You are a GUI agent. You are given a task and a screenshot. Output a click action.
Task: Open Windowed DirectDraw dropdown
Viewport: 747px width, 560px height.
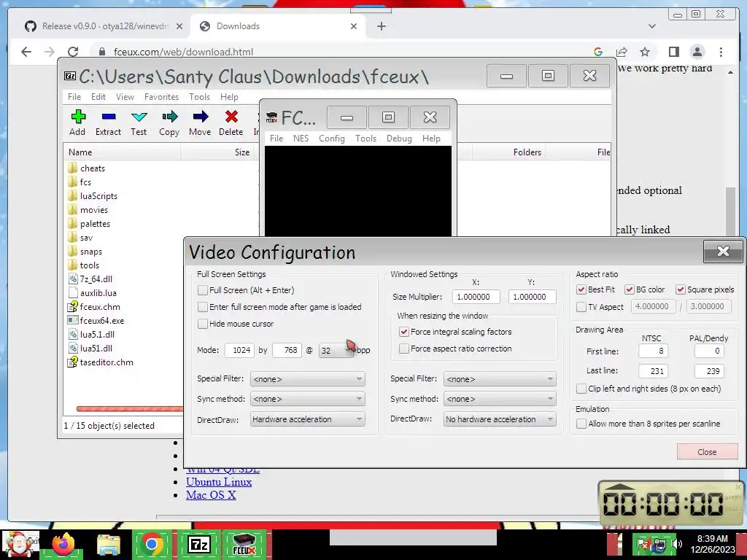500,419
